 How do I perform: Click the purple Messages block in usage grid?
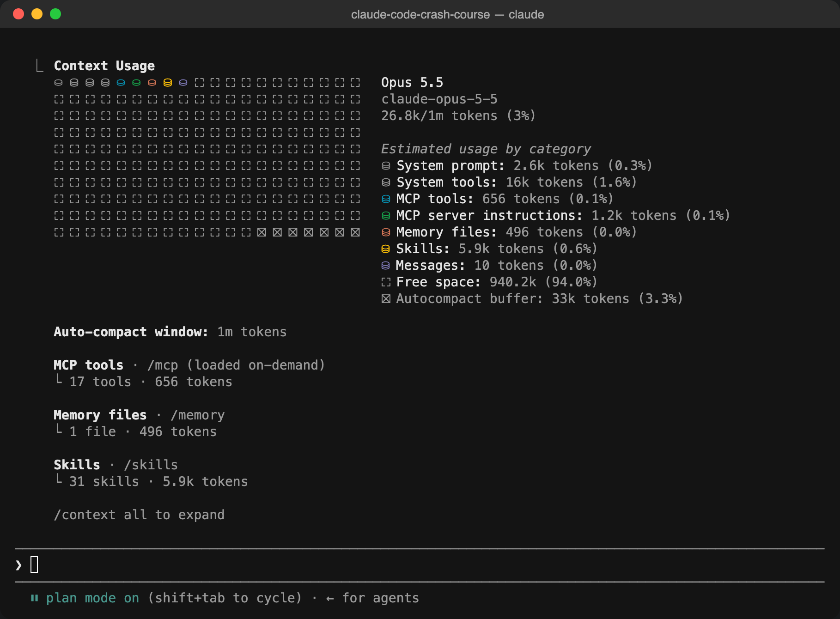(x=183, y=83)
